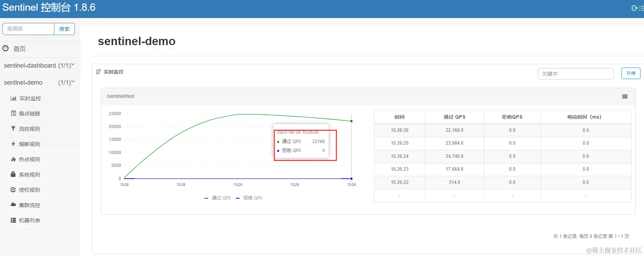Click the flame icon for 热点规则
This screenshot has width=644, height=256.
click(x=13, y=159)
